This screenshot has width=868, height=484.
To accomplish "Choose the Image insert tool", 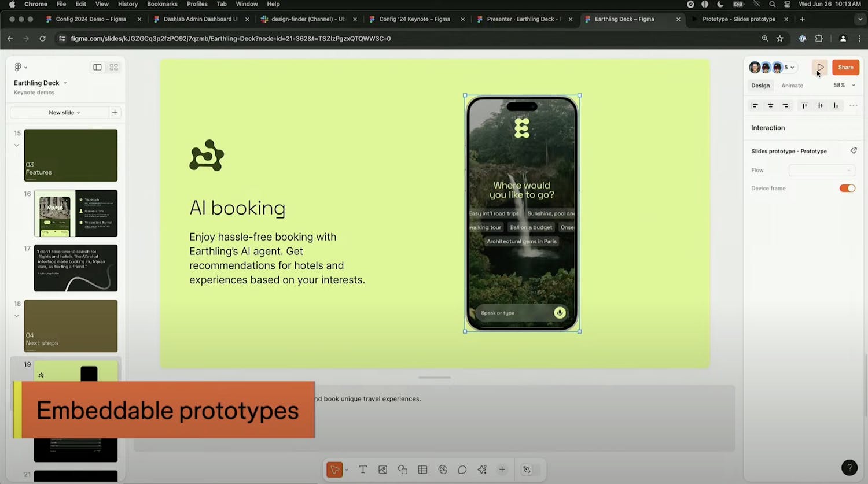I will (382, 470).
